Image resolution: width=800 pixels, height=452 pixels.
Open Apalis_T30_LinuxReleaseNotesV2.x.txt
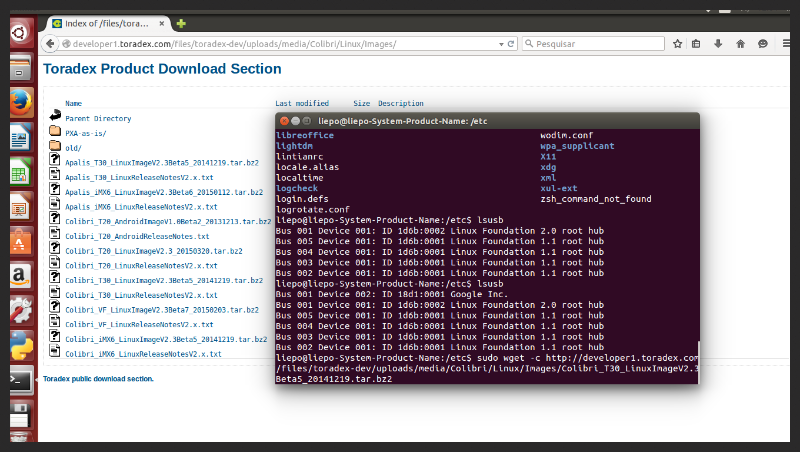[x=139, y=178]
